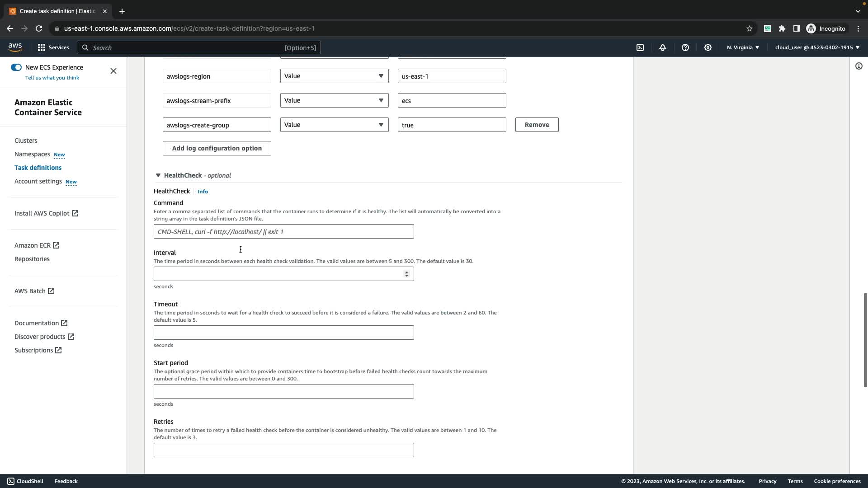Click Add log configuration option button

(217, 148)
